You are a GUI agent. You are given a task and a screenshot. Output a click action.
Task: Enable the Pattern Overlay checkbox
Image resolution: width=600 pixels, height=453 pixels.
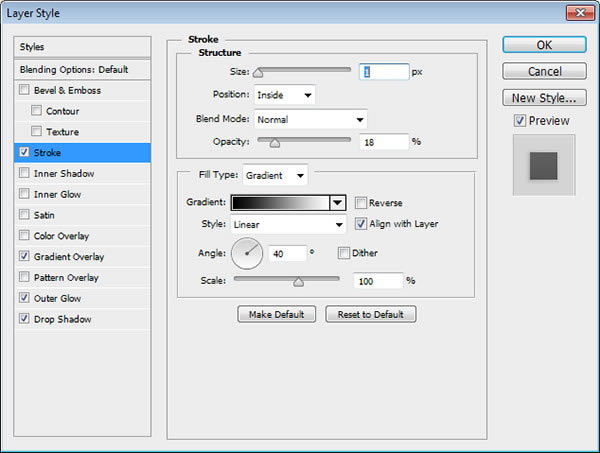coord(24,277)
